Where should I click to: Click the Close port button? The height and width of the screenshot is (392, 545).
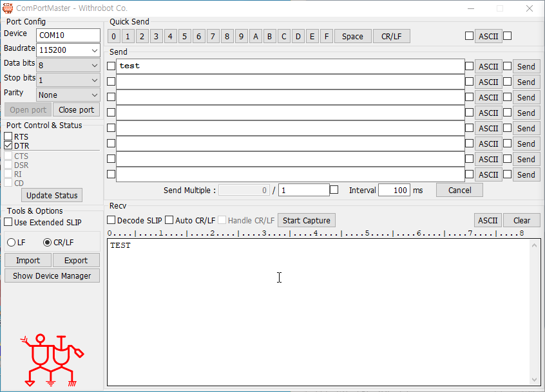tap(76, 109)
